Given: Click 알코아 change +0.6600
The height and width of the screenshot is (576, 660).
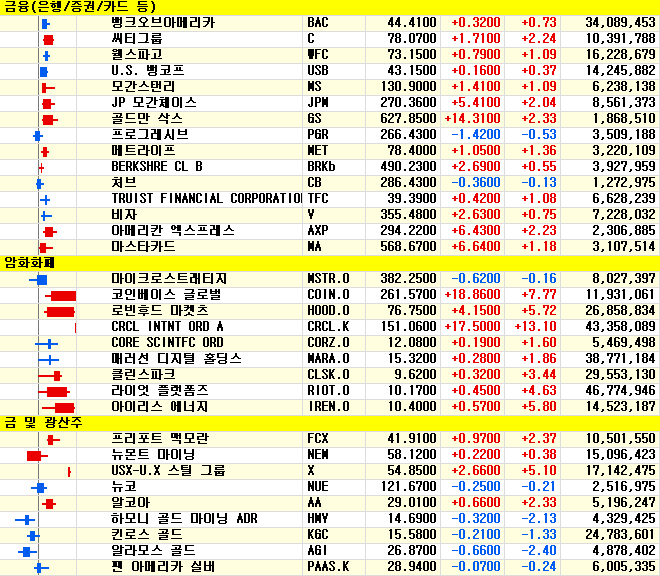Looking at the screenshot, I should coord(476,502).
